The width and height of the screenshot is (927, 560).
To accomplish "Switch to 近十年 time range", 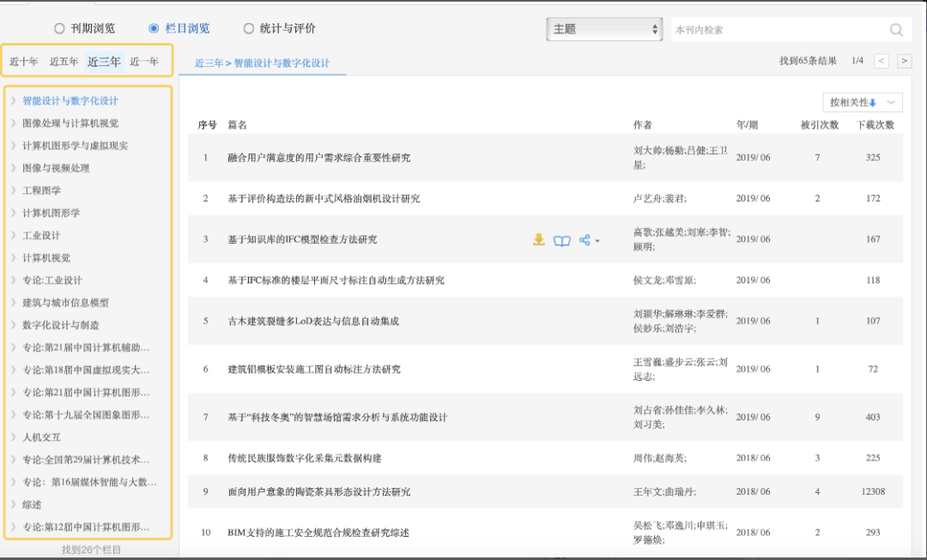I will click(24, 62).
